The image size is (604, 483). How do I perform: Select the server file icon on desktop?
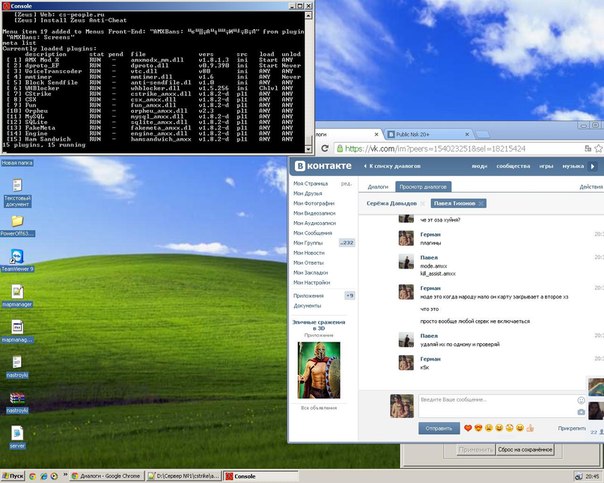(x=17, y=433)
